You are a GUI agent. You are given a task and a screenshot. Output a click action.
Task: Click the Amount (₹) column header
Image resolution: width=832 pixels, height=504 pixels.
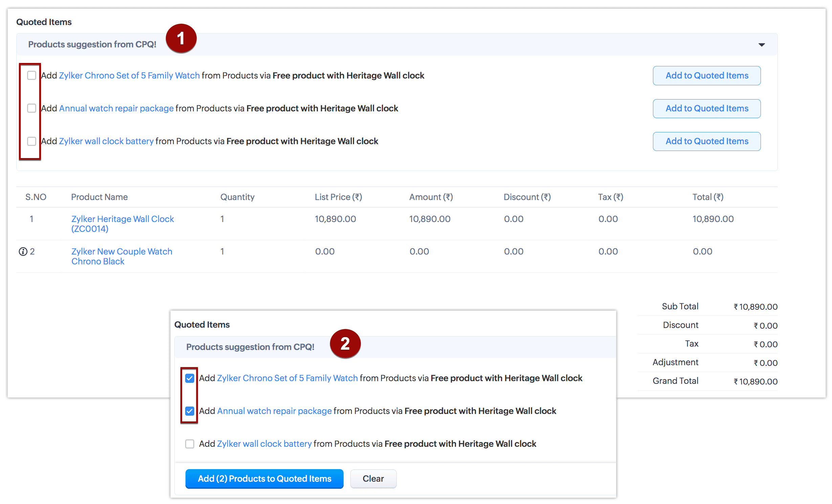(x=431, y=197)
